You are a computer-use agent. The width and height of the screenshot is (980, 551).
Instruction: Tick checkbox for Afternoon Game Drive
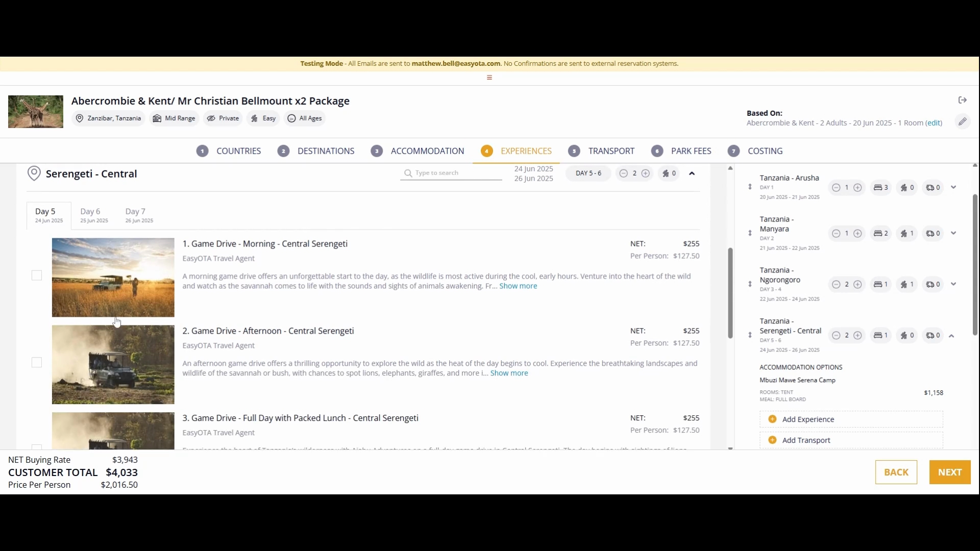(x=37, y=362)
